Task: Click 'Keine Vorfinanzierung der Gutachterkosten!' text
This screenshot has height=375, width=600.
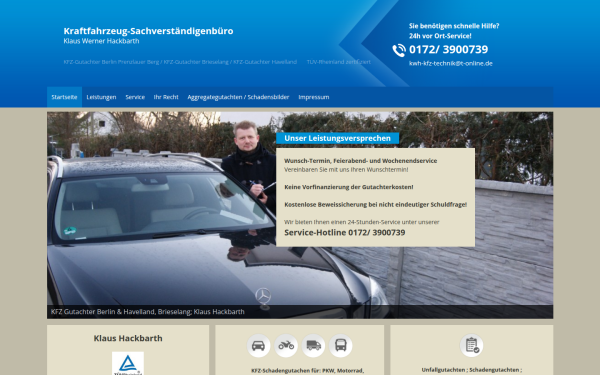Action: point(349,187)
